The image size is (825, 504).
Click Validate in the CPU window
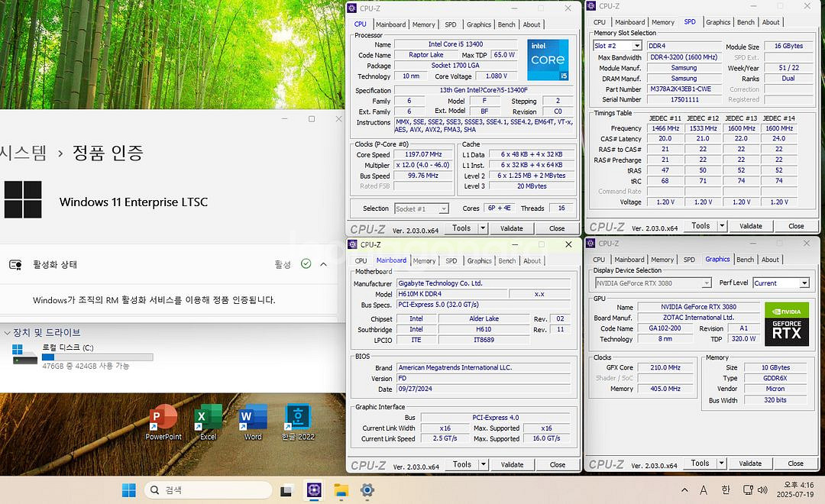tap(511, 228)
